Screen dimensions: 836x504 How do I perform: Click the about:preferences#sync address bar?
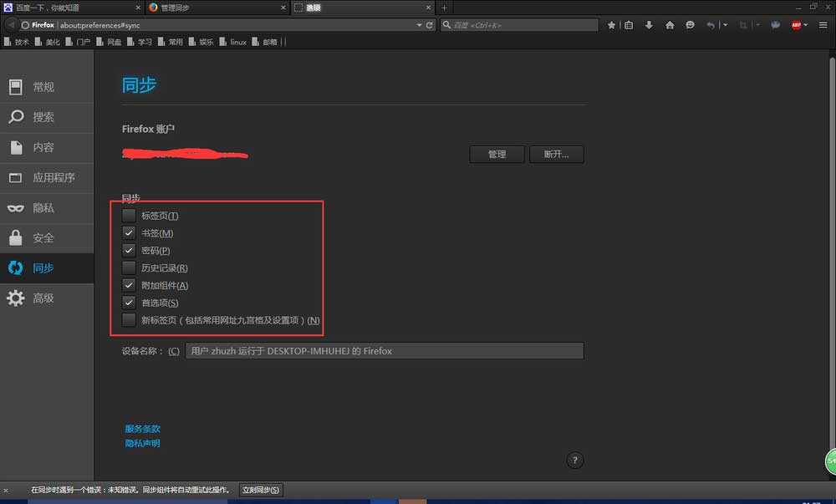point(236,25)
